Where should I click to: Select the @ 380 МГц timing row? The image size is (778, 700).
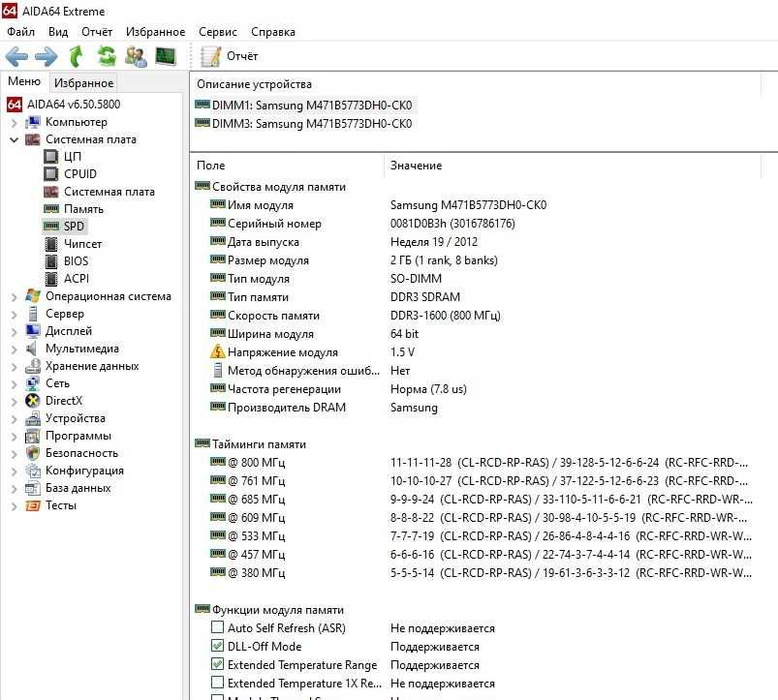477,573
